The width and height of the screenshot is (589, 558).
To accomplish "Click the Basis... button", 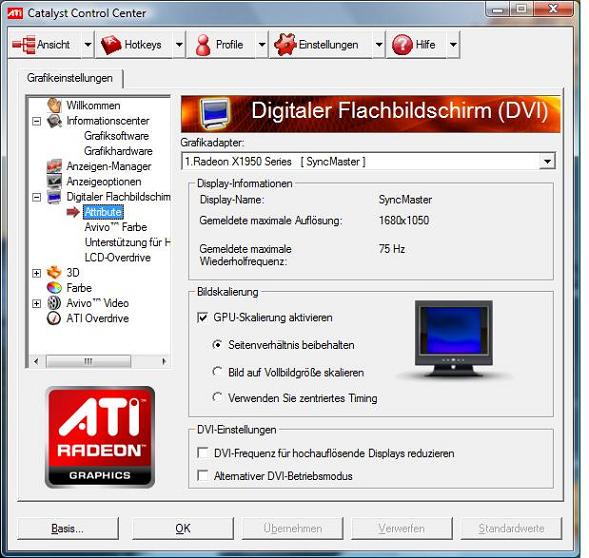I will pyautogui.click(x=68, y=528).
